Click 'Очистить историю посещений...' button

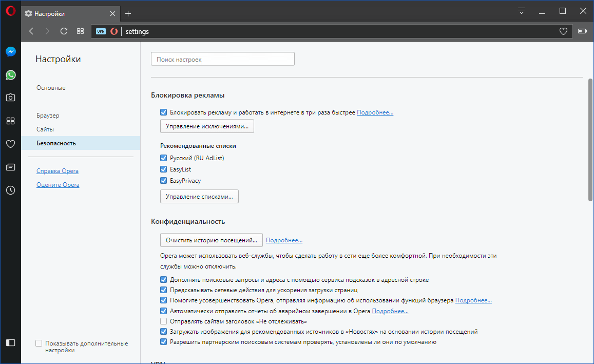pos(212,240)
